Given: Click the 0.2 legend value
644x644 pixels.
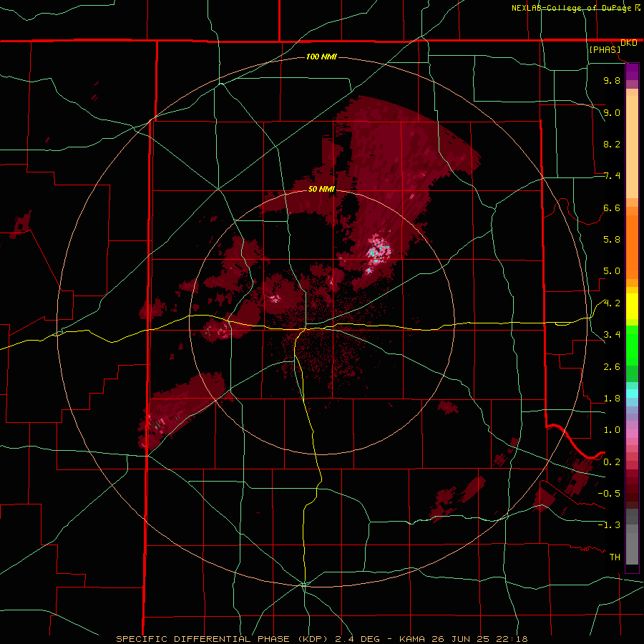Looking at the screenshot, I should (612, 462).
